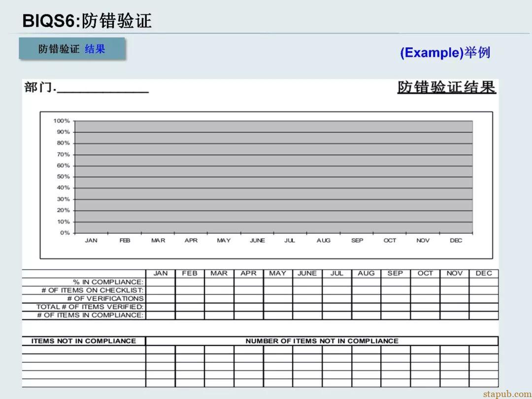Click the '# OF VERIFICATIONS' row label

pos(105,298)
